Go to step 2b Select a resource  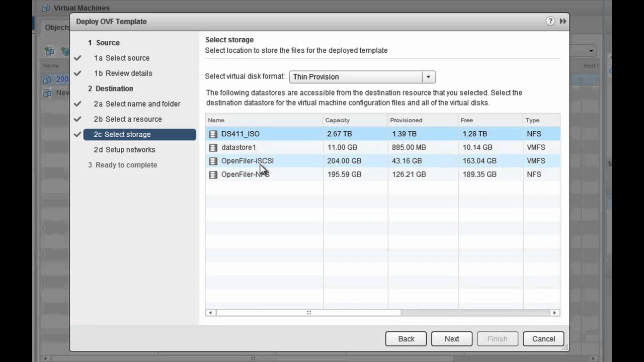coord(128,119)
